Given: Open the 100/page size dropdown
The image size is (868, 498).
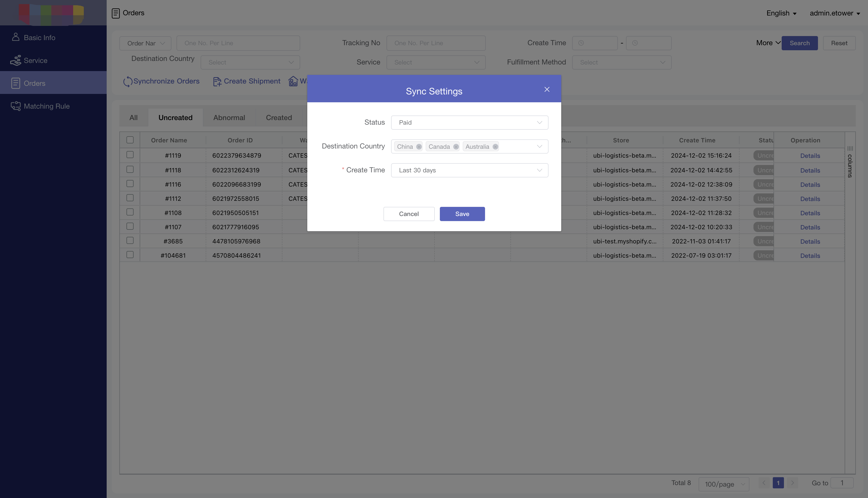Looking at the screenshot, I should point(724,484).
